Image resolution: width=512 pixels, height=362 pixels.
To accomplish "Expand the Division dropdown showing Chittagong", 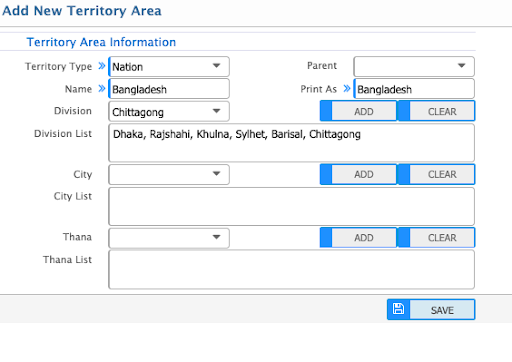I will [x=169, y=112].
